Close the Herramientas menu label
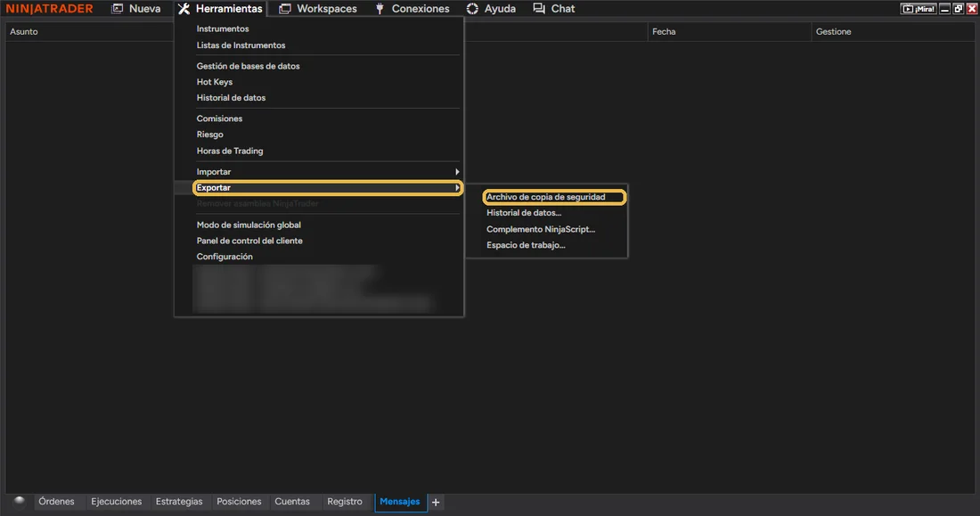Screen dimensions: 980x516 point(229,9)
